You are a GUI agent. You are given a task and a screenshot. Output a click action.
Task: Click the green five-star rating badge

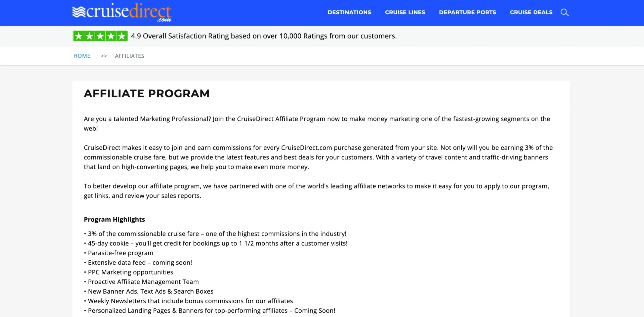100,36
